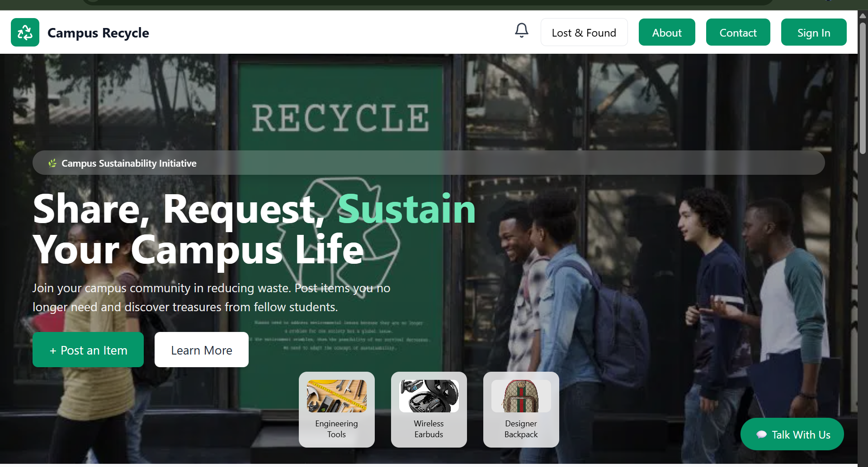View the Designer Backpack item image
Image resolution: width=868 pixels, height=467 pixels.
pyautogui.click(x=521, y=396)
